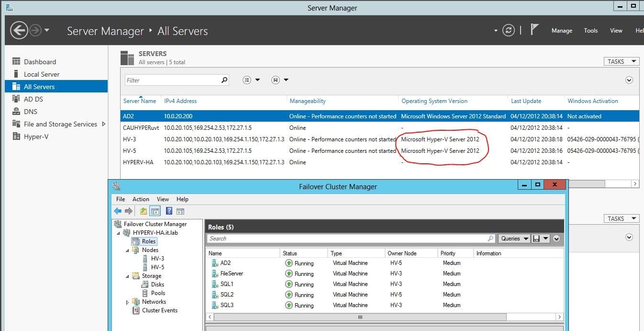Viewport: 644px width, 331px height.
Task: Click Failover Cluster Manager toolbar back arrow
Action: pyautogui.click(x=118, y=211)
